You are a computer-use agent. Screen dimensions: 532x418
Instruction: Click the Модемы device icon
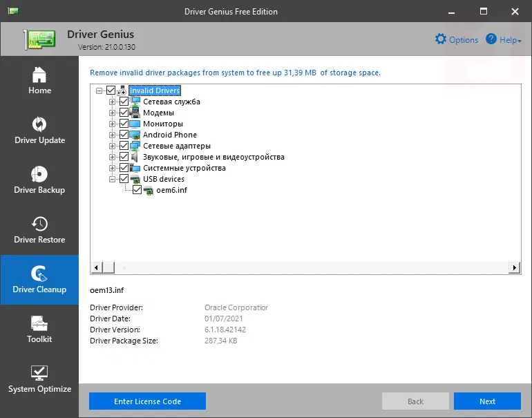pos(135,113)
